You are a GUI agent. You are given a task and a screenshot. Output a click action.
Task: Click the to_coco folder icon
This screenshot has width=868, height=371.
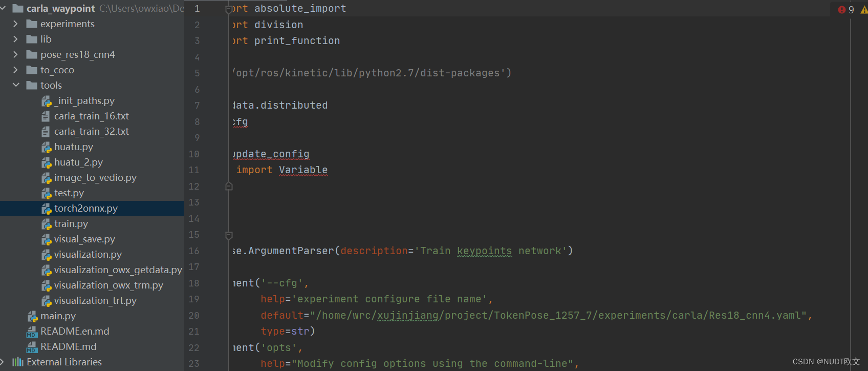pyautogui.click(x=32, y=70)
